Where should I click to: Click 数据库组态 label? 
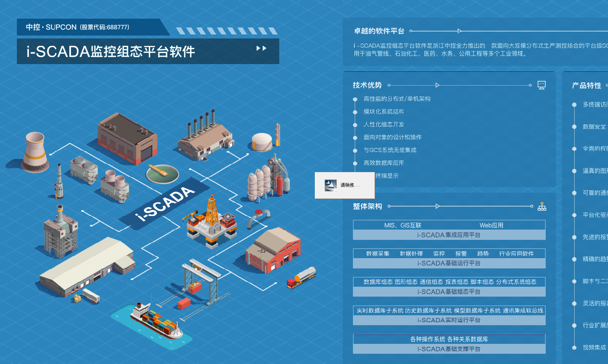(x=378, y=282)
